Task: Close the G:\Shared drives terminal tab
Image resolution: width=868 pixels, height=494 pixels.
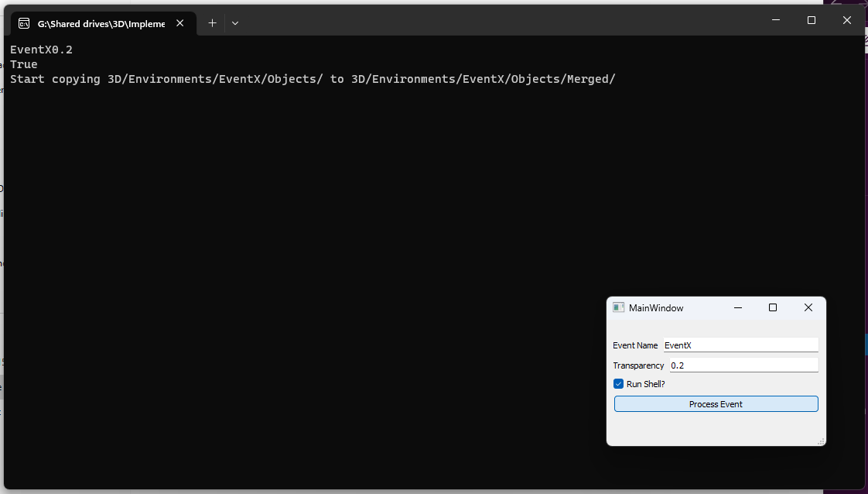Action: tap(180, 23)
